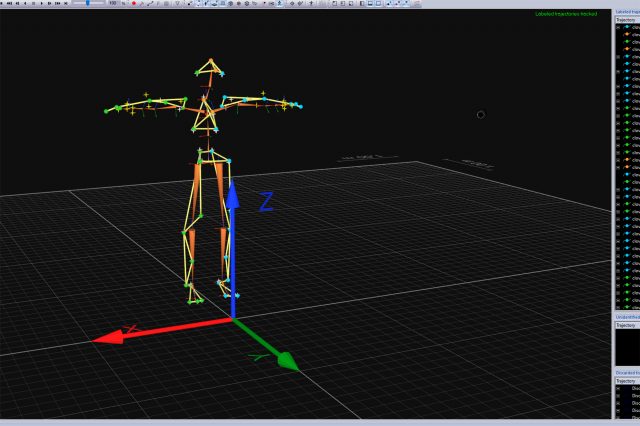
Task: Click Trajectory column header in Discarded trajectories panel
Action: click(x=625, y=381)
